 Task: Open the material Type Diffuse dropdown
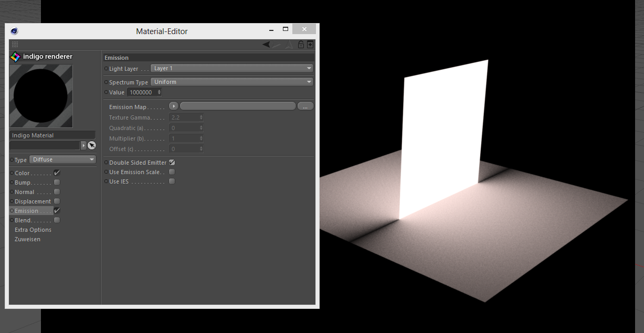point(62,159)
